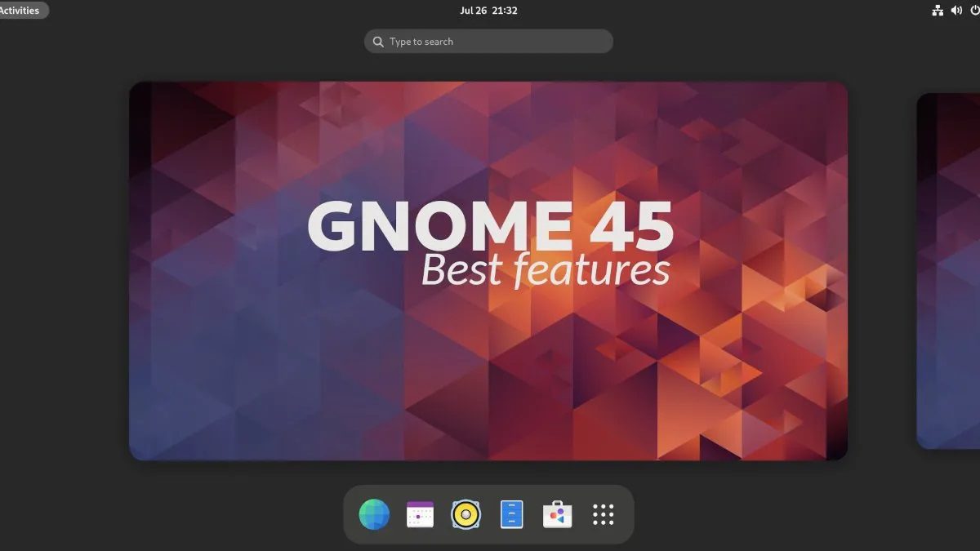This screenshot has height=551, width=980.
Task: Open the network status indicator
Action: click(x=938, y=11)
